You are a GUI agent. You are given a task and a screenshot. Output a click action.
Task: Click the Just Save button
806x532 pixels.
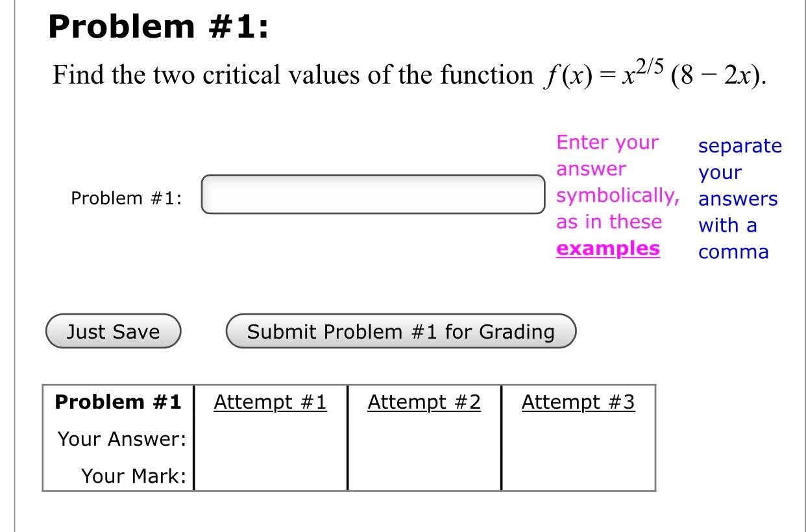tap(112, 331)
